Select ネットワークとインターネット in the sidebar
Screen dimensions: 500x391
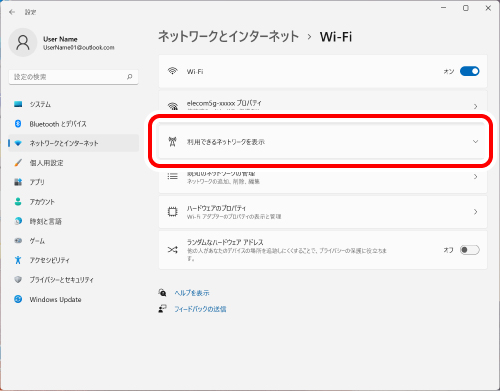point(74,143)
